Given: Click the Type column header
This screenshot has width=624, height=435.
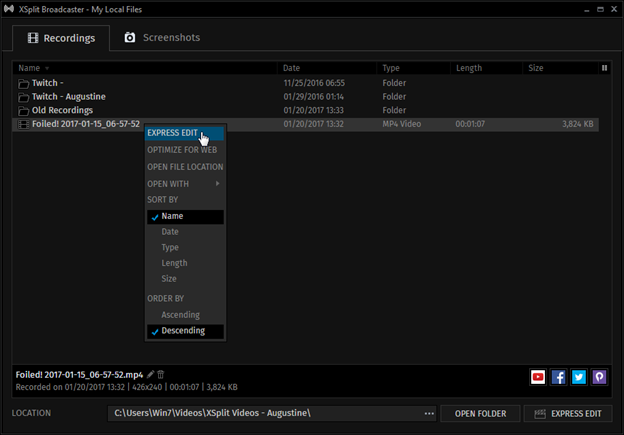Looking at the screenshot, I should (x=413, y=68).
